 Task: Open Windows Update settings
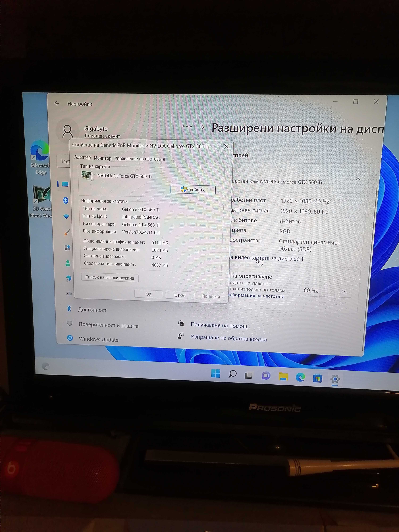(x=99, y=339)
